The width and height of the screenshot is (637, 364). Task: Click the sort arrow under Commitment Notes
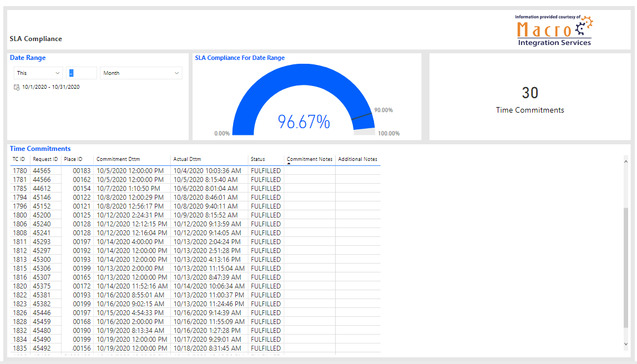[289, 164]
